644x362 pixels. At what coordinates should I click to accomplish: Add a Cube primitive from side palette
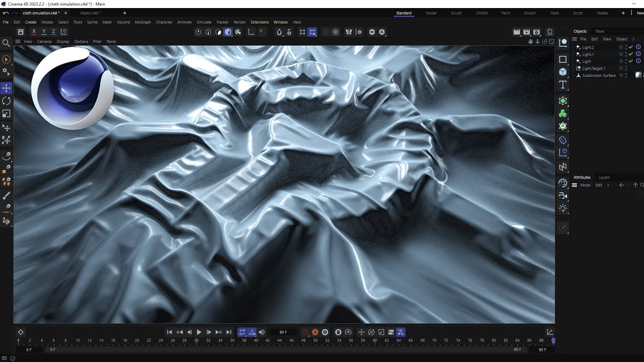(563, 72)
